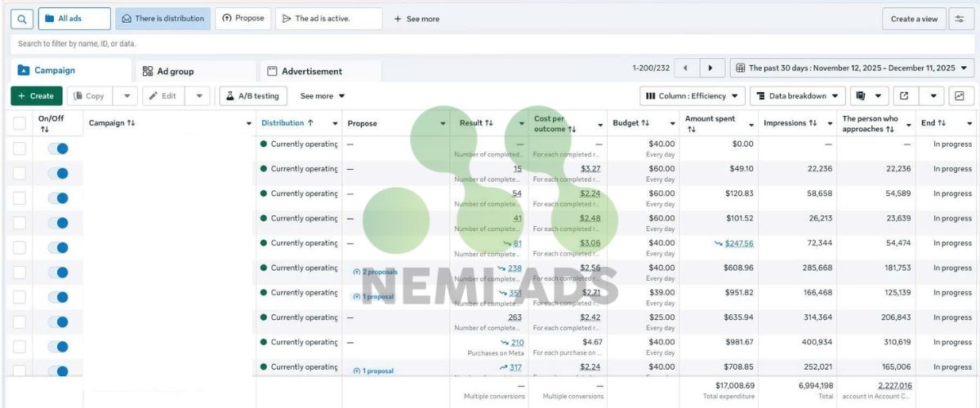Screen dimensions: 980x408
Task: Switch to the Advertisement tab
Action: (x=320, y=71)
